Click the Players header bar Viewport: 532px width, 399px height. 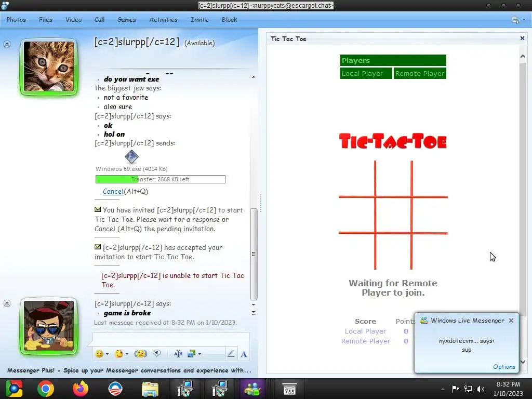[393, 60]
